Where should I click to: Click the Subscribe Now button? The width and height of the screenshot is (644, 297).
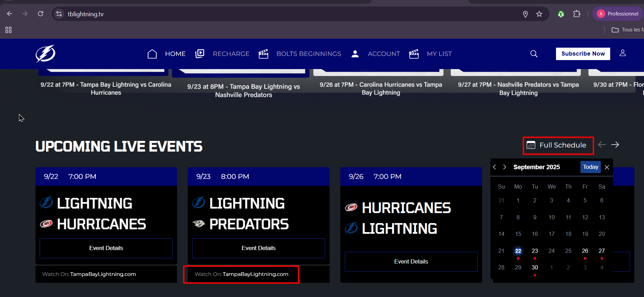583,54
